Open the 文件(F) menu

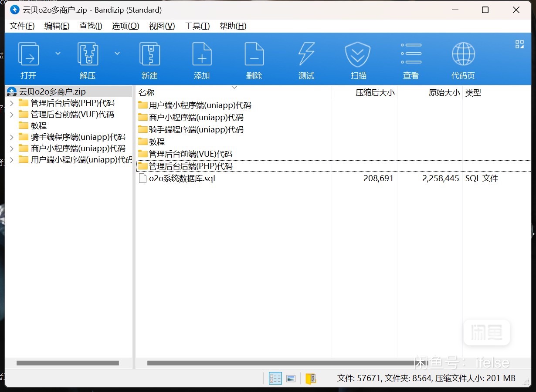(x=22, y=26)
